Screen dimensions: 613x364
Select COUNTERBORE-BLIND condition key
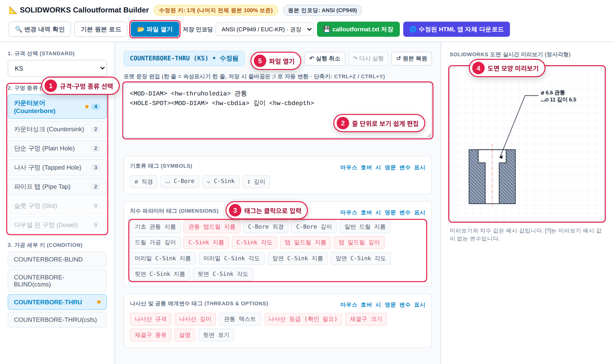click(x=57, y=259)
